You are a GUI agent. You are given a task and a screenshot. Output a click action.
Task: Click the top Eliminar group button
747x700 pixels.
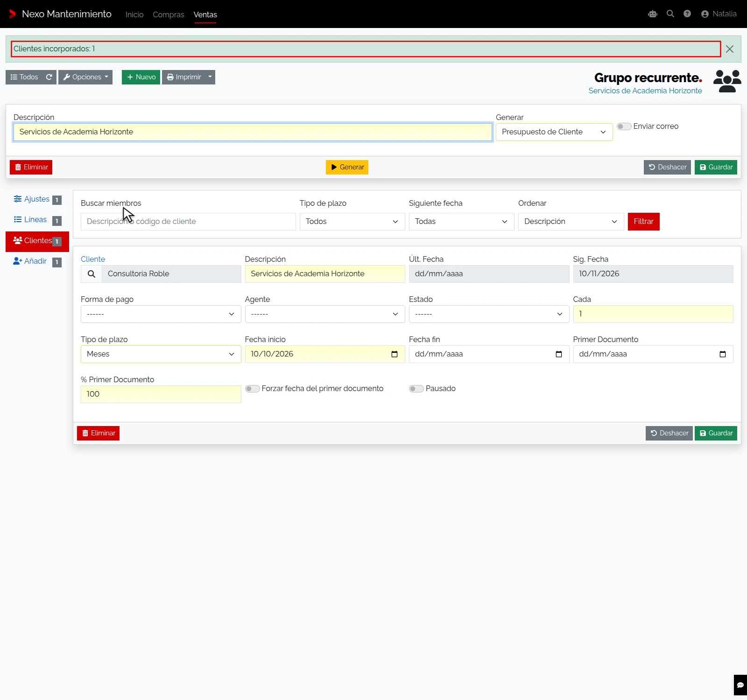coord(31,167)
